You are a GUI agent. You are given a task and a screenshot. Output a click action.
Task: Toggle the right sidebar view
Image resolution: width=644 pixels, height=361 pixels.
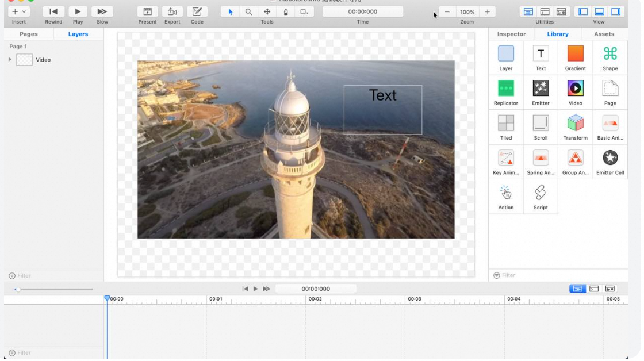[616, 12]
